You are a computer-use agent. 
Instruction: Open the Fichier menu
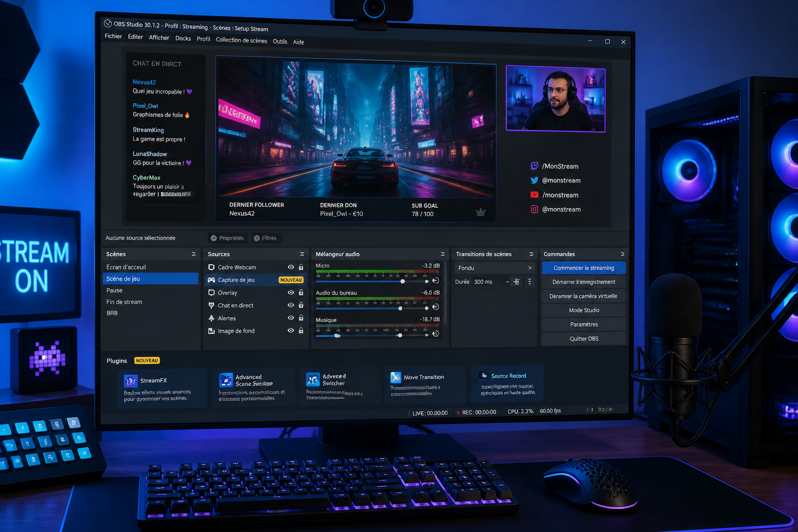pos(113,36)
